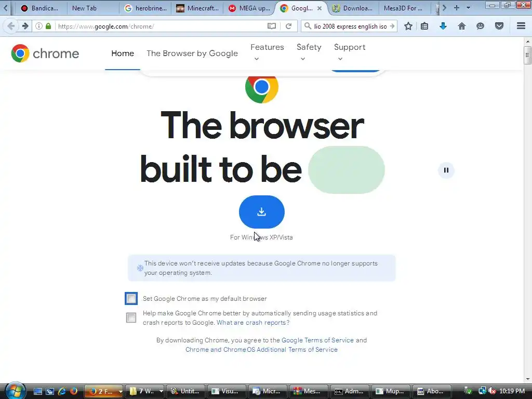
Task: Open What are crash reports link
Action: (253, 322)
